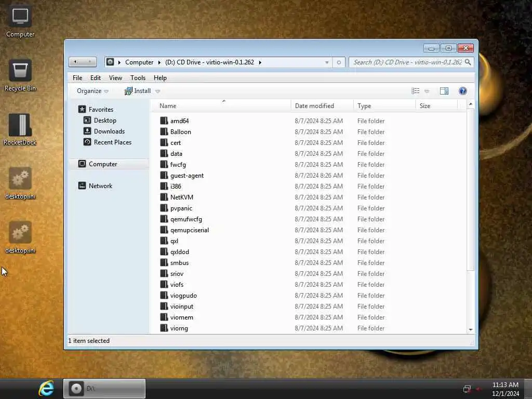The width and height of the screenshot is (532, 399).
Task: Open the Tools menu
Action: pos(138,78)
